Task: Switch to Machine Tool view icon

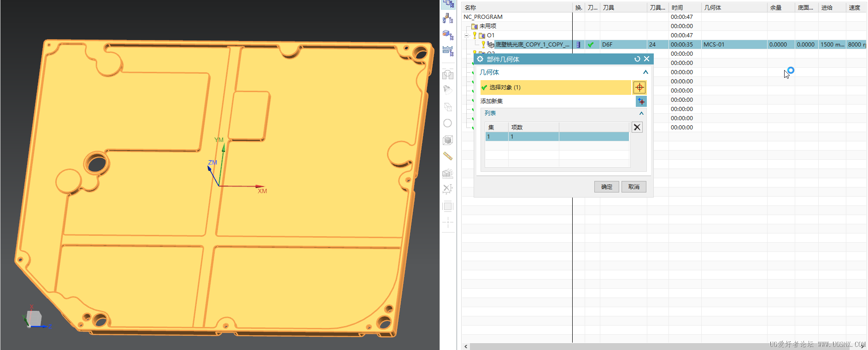Action: [x=448, y=18]
